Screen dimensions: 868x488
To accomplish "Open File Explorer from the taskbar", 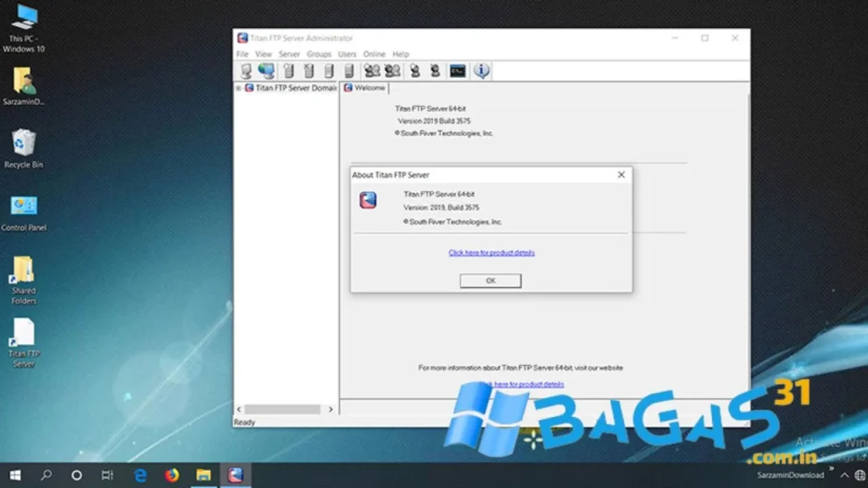I will click(203, 475).
